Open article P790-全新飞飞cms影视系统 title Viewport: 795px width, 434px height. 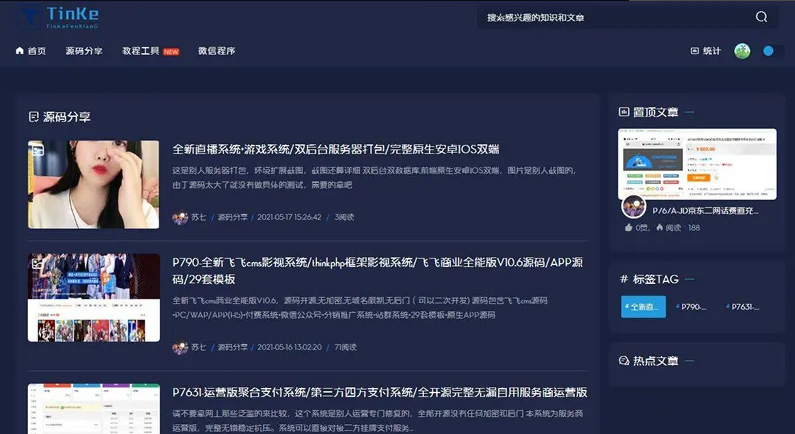378,270
